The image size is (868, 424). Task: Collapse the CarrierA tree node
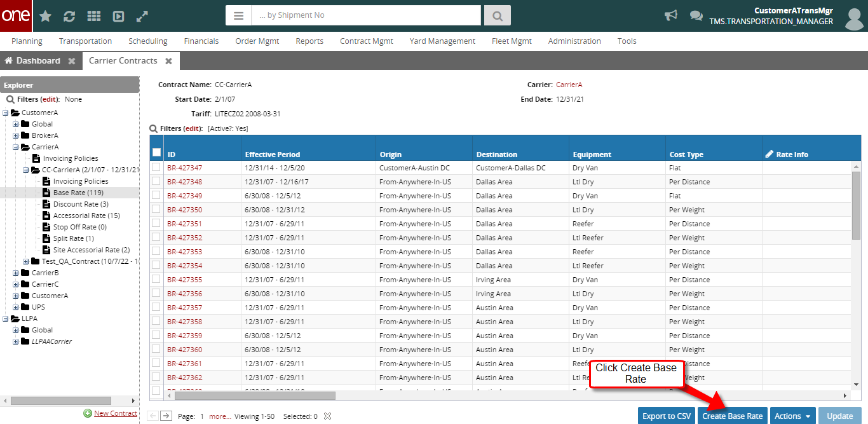point(16,147)
